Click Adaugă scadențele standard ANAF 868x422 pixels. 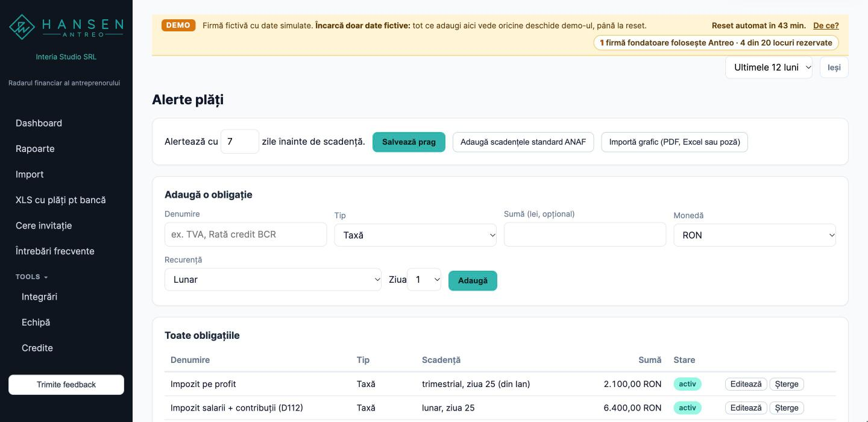point(523,142)
